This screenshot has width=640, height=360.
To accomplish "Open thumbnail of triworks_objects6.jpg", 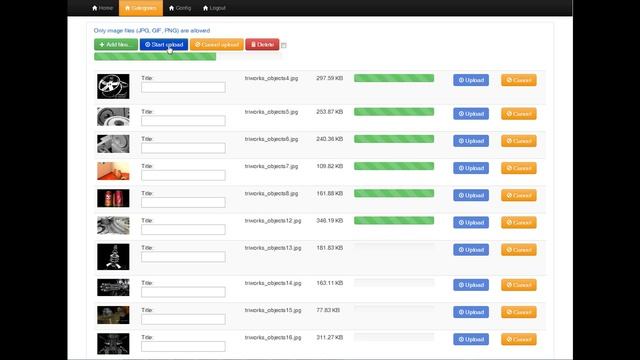I will click(113, 144).
